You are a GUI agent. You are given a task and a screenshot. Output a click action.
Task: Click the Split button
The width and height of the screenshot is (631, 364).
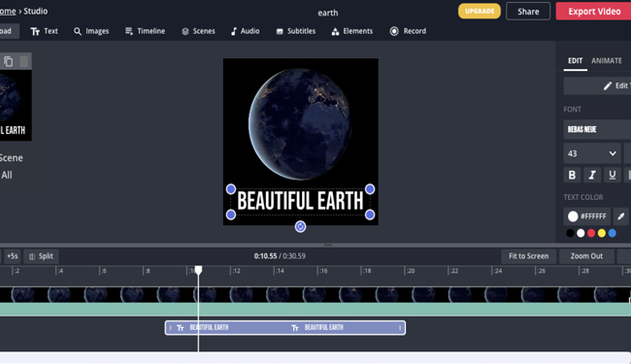tap(41, 256)
